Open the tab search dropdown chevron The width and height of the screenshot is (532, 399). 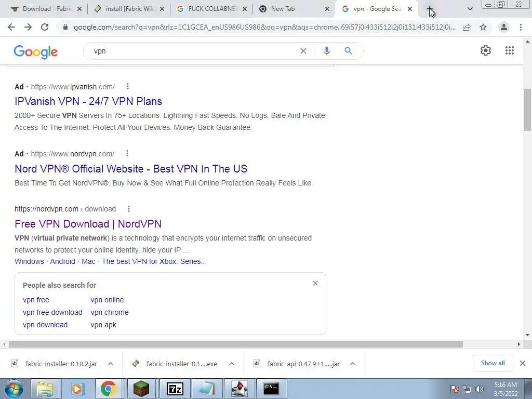tap(470, 9)
